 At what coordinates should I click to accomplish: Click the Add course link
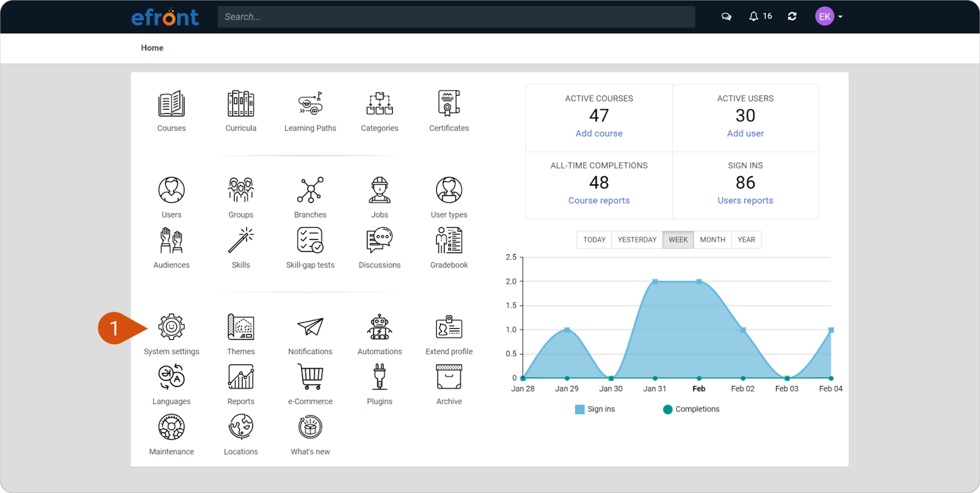pos(598,134)
